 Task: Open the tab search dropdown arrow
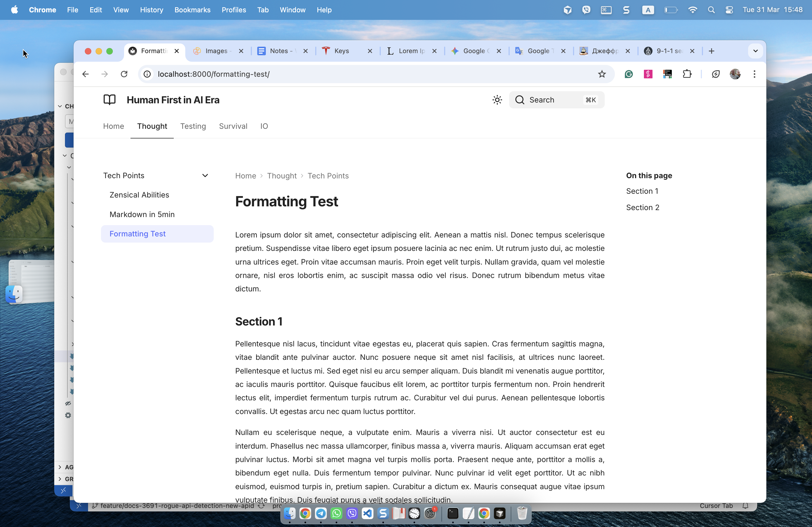pyautogui.click(x=755, y=51)
